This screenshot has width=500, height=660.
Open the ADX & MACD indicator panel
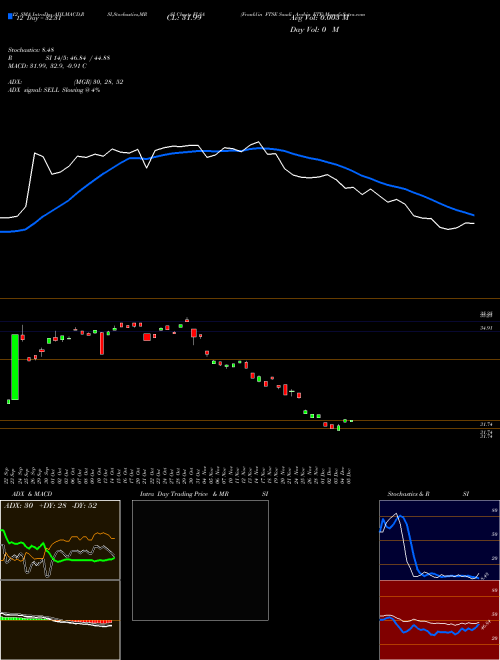point(60,540)
